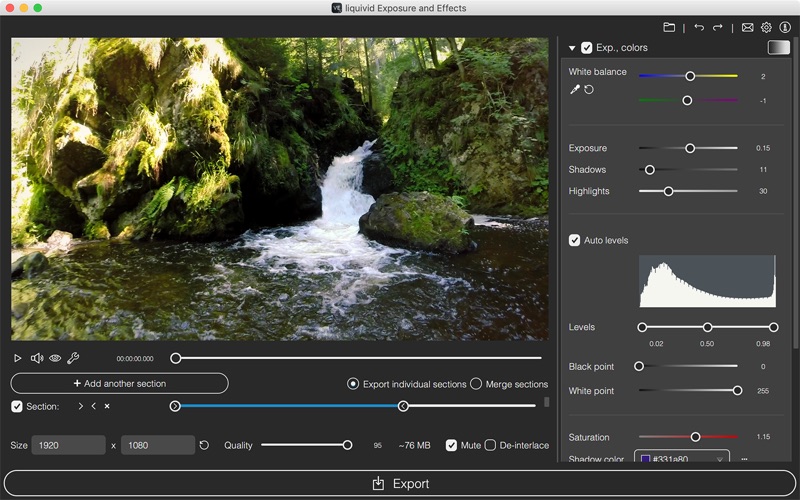Enable the De-interlace checkbox
800x500 pixels.
(490, 445)
